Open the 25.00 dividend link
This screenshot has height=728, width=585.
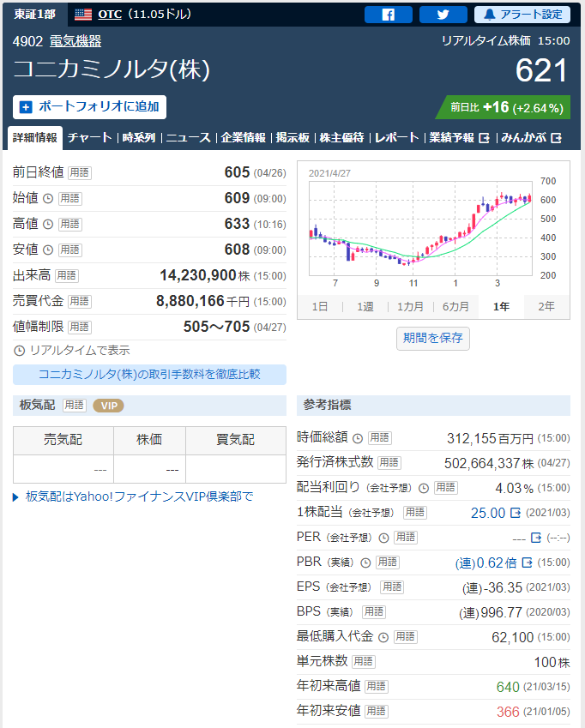(488, 513)
